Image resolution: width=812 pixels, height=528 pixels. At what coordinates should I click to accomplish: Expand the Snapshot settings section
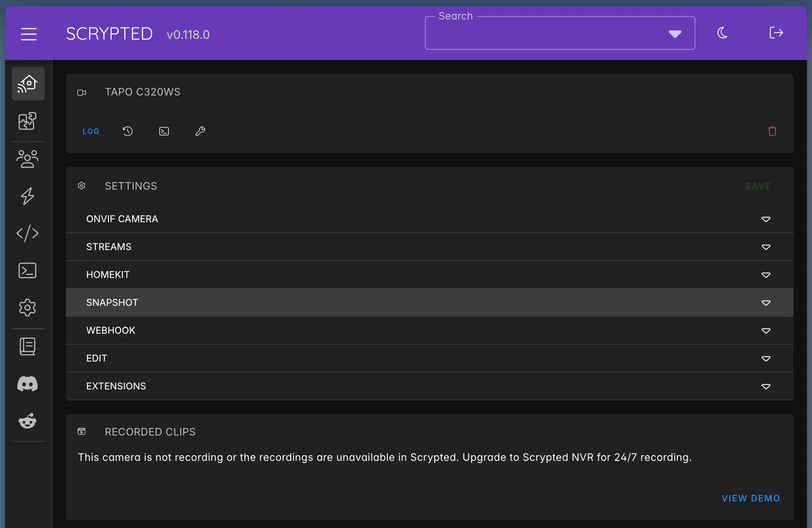(x=430, y=302)
